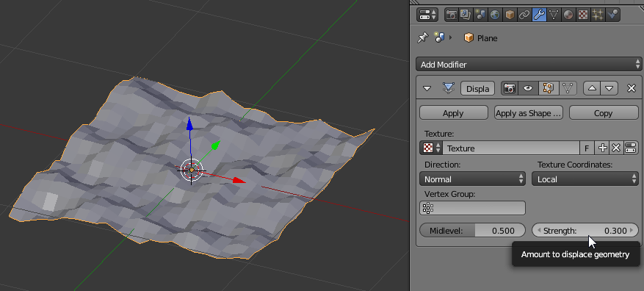
Task: Click the scene icon in the breadcrumb
Action: tap(439, 37)
